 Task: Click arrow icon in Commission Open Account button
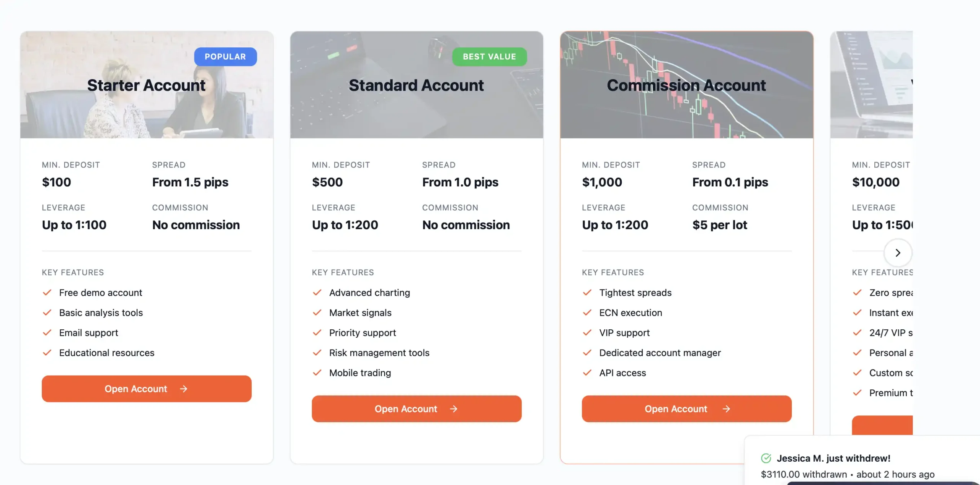pos(726,409)
